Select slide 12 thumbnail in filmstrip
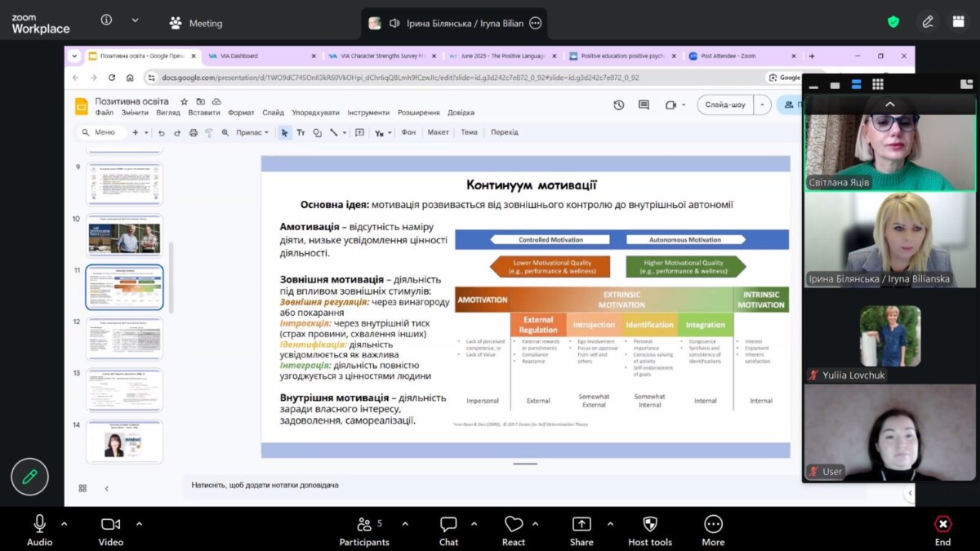The width and height of the screenshot is (980, 551). pyautogui.click(x=124, y=338)
